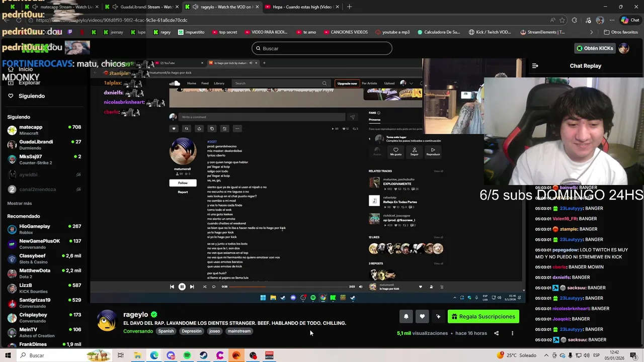This screenshot has height=362, width=644.
Task: Expand the list with Mostrar más
Action: pyautogui.click(x=20, y=203)
